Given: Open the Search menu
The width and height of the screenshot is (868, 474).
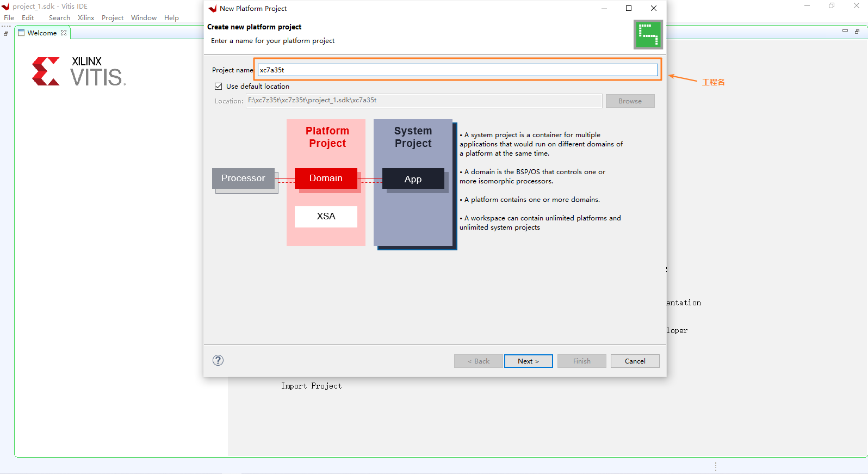Looking at the screenshot, I should click(59, 18).
